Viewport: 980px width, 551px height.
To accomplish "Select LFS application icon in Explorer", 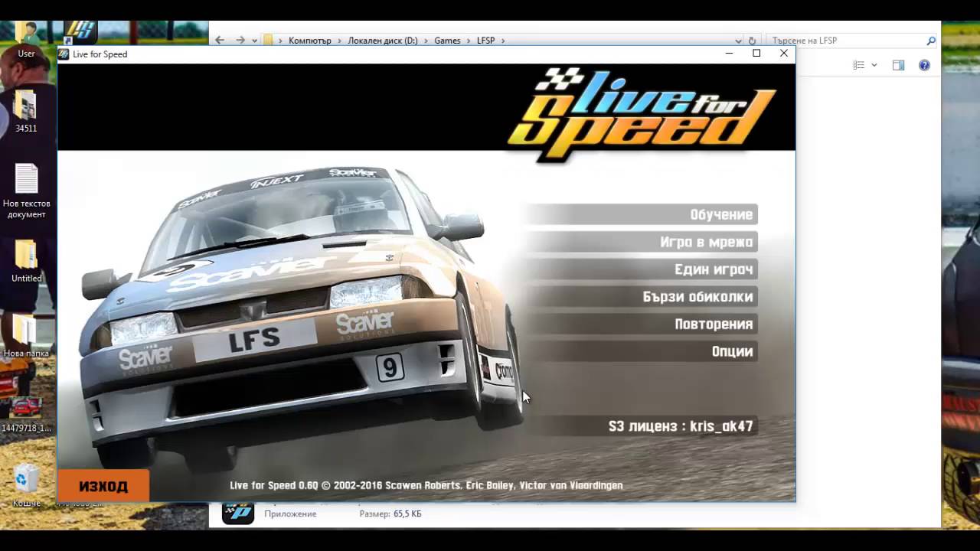I will click(238, 513).
